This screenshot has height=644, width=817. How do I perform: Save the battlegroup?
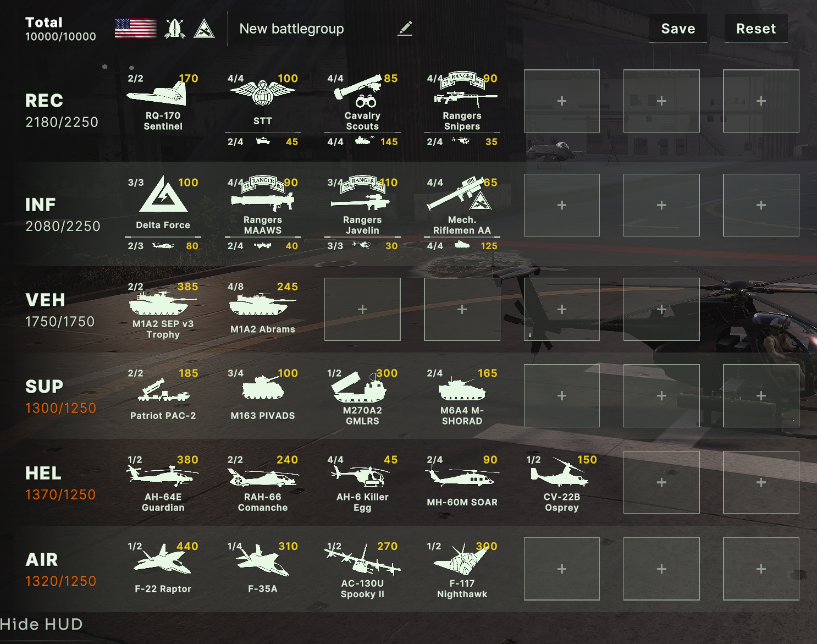(x=678, y=29)
